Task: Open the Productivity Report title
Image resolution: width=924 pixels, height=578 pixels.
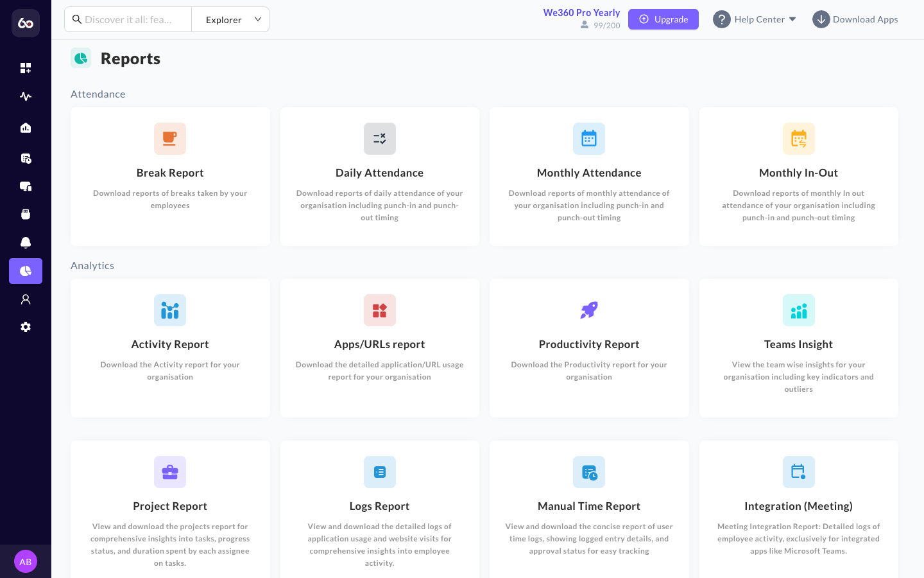Action: 589,344
